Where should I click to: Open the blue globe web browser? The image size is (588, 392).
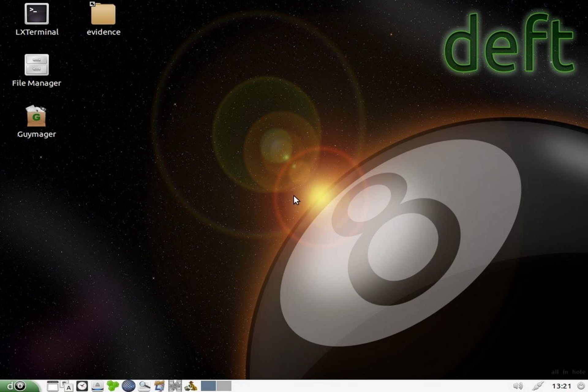pyautogui.click(x=128, y=386)
